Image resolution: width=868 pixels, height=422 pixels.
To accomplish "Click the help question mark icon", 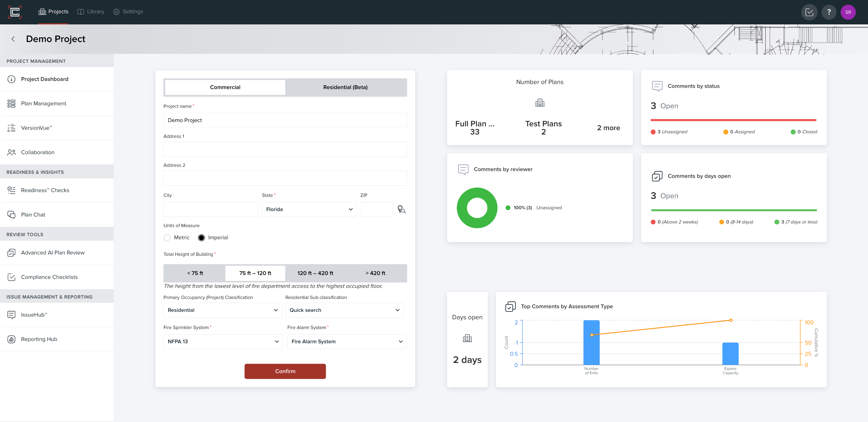I will [829, 12].
